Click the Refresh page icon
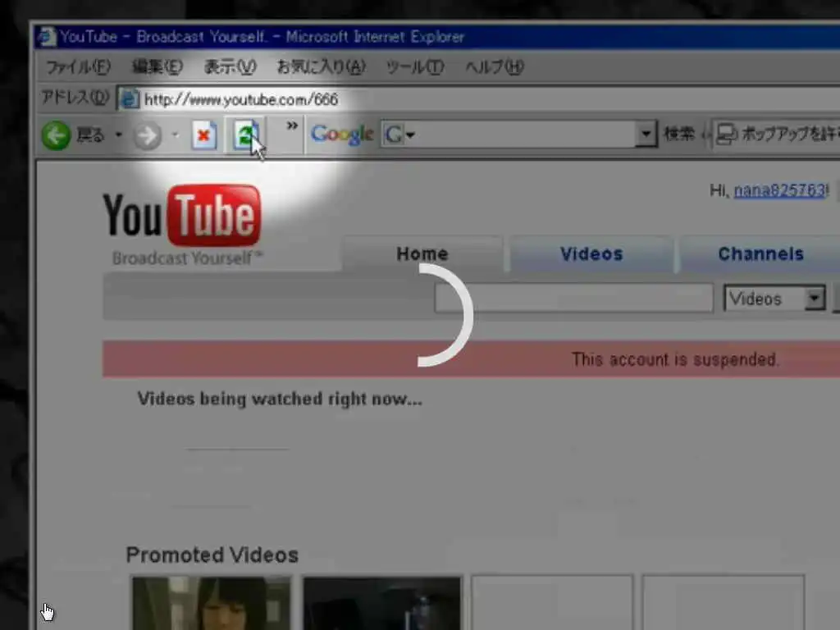 (246, 135)
